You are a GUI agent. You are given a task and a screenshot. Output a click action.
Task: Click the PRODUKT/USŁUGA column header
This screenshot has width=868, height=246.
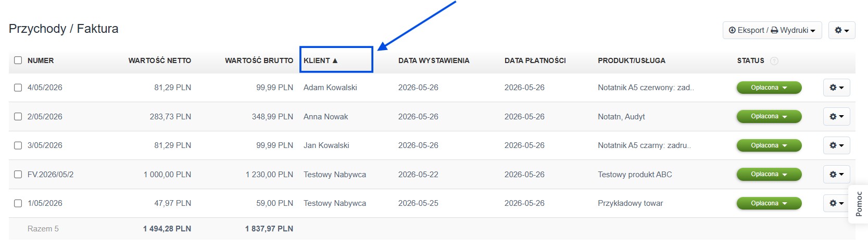632,60
